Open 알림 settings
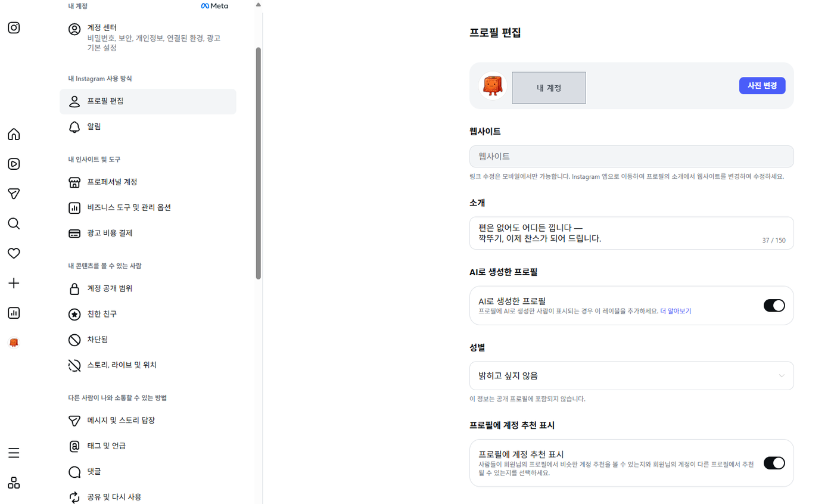This screenshot has width=834, height=504. click(x=148, y=127)
